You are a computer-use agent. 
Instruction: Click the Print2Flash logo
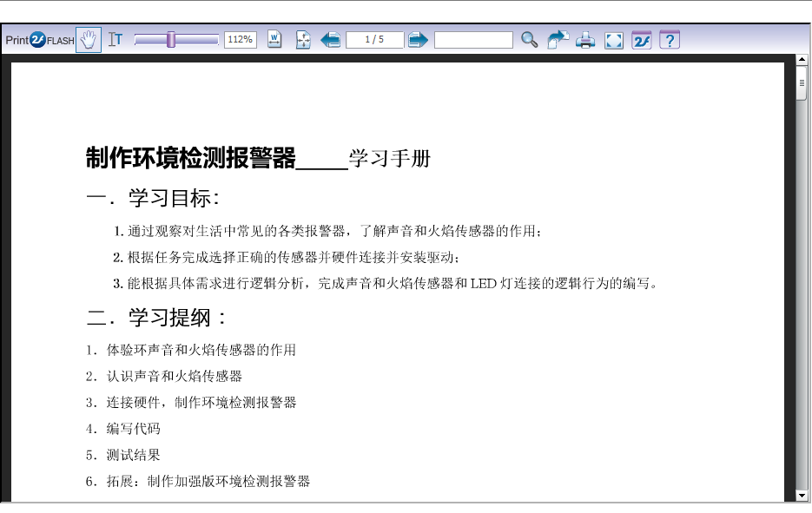(39, 40)
